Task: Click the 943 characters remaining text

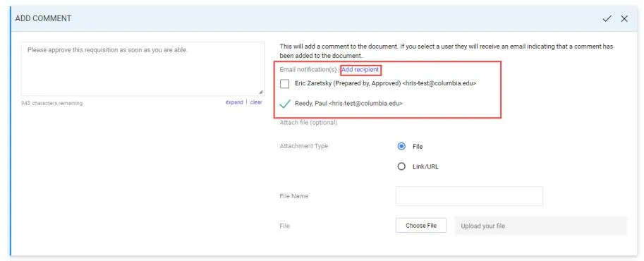Action: 51,103
